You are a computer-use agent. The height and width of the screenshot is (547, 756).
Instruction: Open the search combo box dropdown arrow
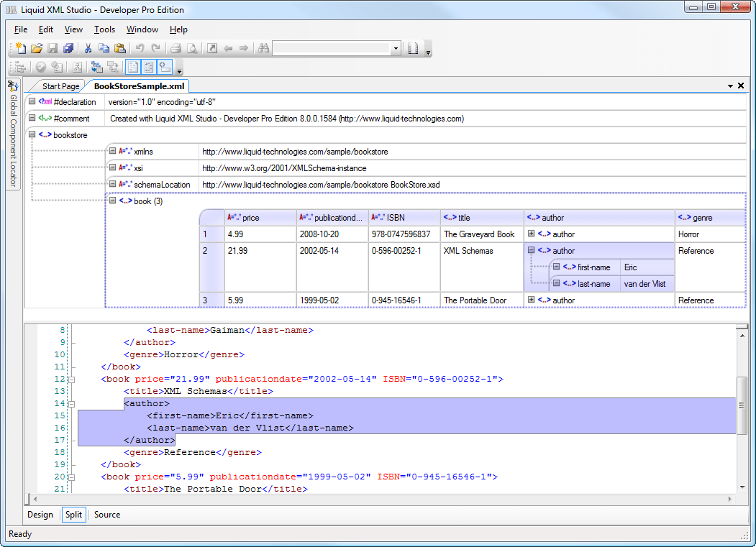click(x=396, y=48)
